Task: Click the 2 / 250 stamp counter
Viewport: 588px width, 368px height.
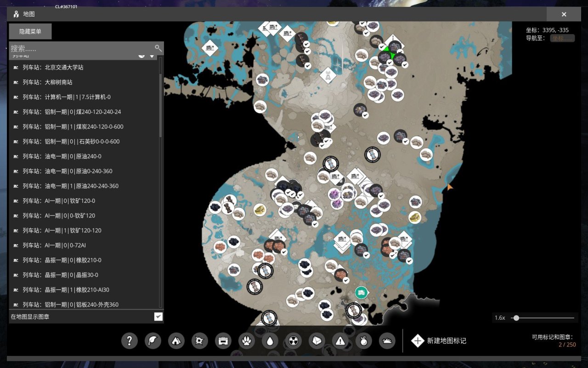Action: point(567,345)
